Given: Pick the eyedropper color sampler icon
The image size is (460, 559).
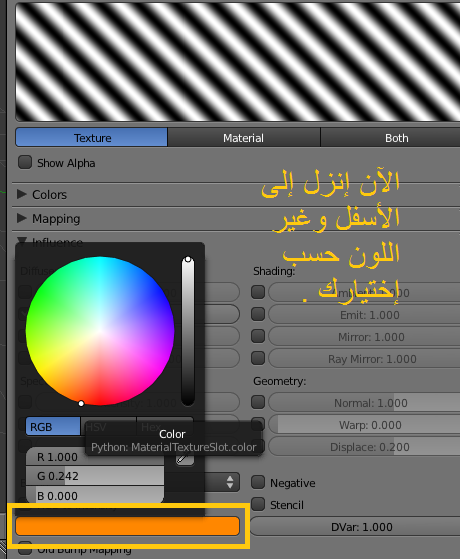Looking at the screenshot, I should point(185,459).
